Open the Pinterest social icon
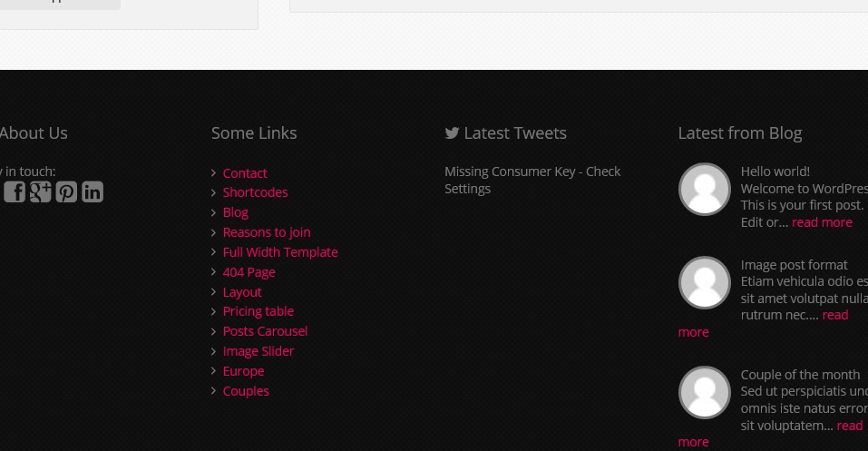The image size is (868, 451). pos(66,191)
